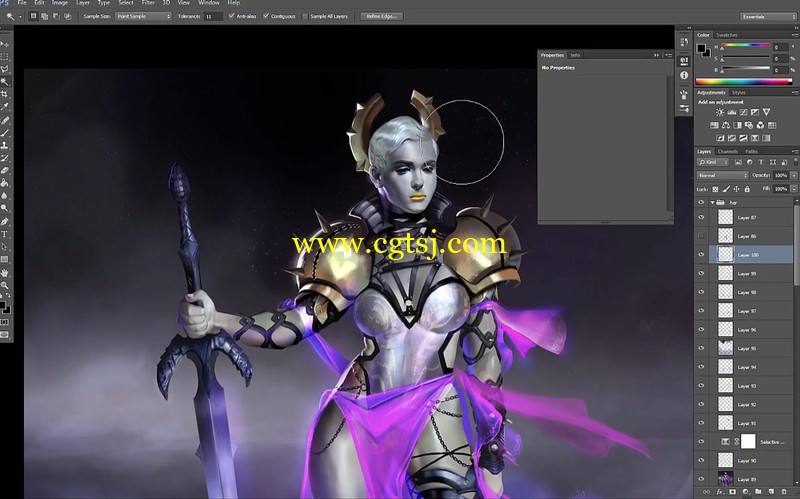This screenshot has width=800, height=499.
Task: Open the Image menu
Action: click(60, 3)
